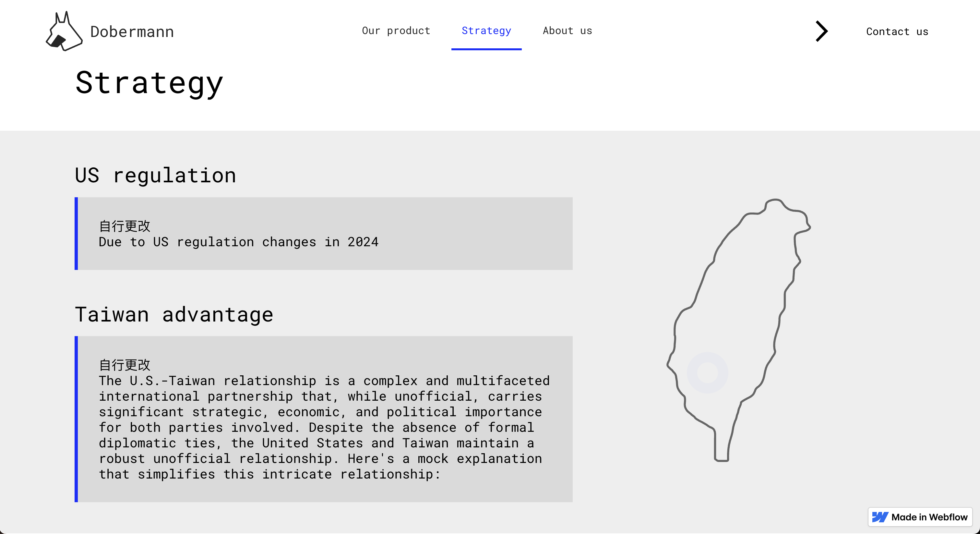
Task: Click the Taiwan advantage section heading
Action: tap(174, 314)
